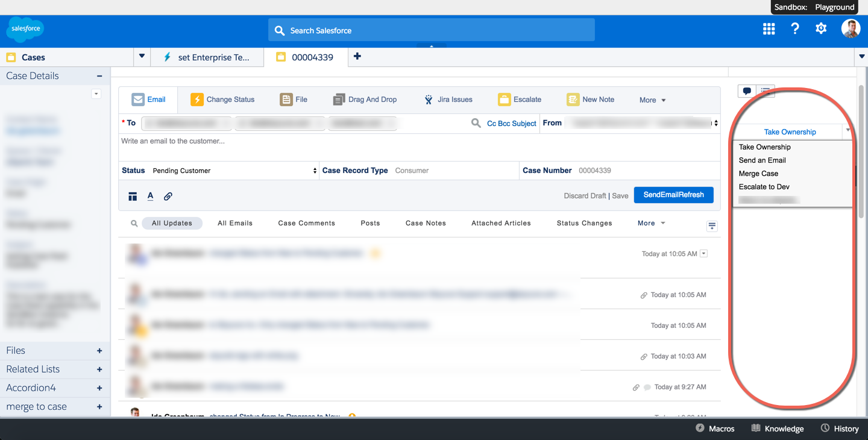
Task: Choose Take Ownership in the dropdown list
Action: pos(764,147)
